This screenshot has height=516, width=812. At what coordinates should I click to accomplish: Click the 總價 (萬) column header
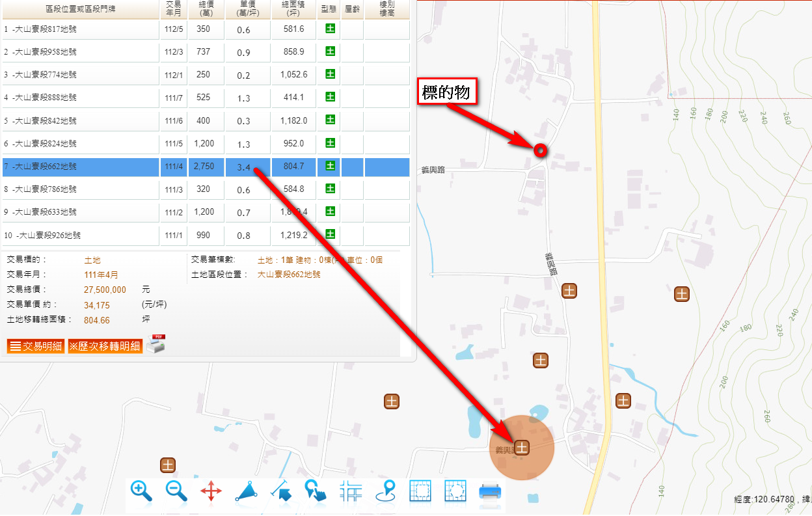[206, 9]
